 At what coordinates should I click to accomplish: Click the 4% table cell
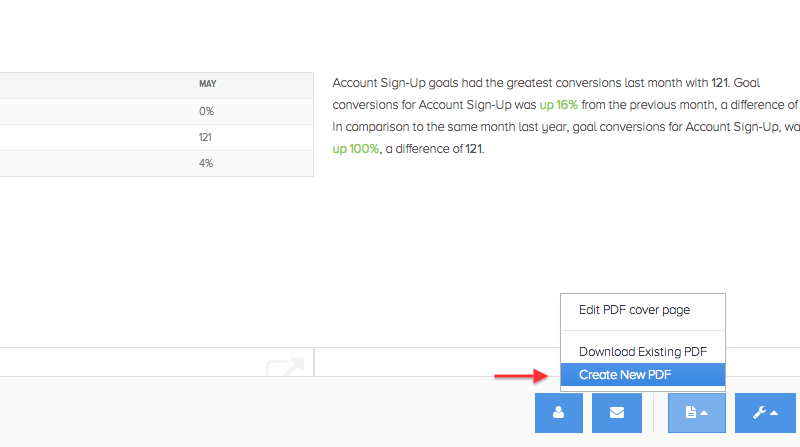pyautogui.click(x=205, y=163)
